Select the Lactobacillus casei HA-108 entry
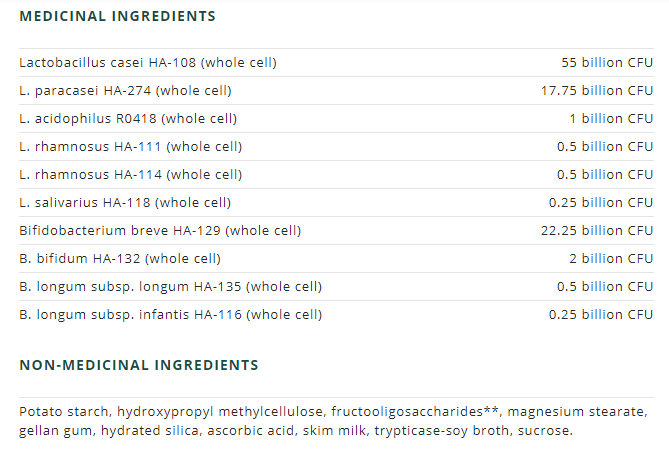This screenshot has width=669, height=453. coord(148,63)
